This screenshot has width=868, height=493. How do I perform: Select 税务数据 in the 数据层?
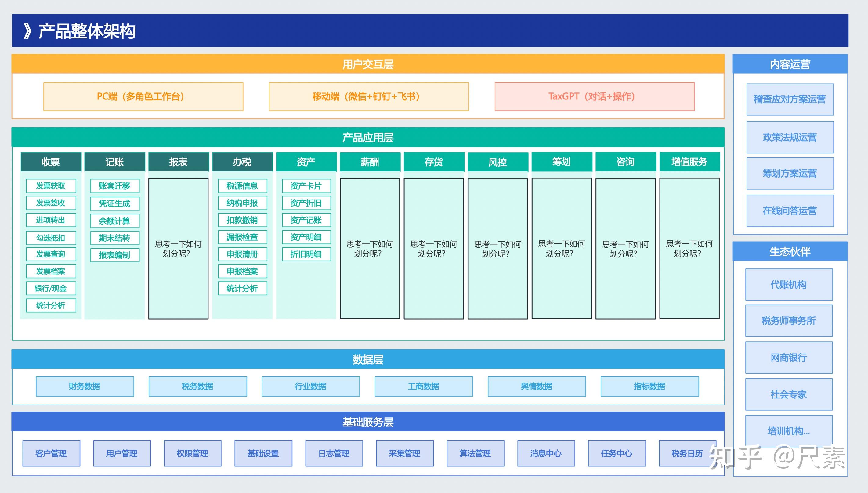tap(198, 386)
